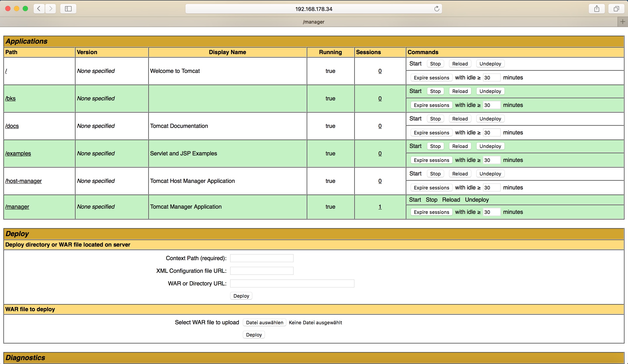Go forward with the Safari forward arrow
628x364 pixels.
coord(51,9)
